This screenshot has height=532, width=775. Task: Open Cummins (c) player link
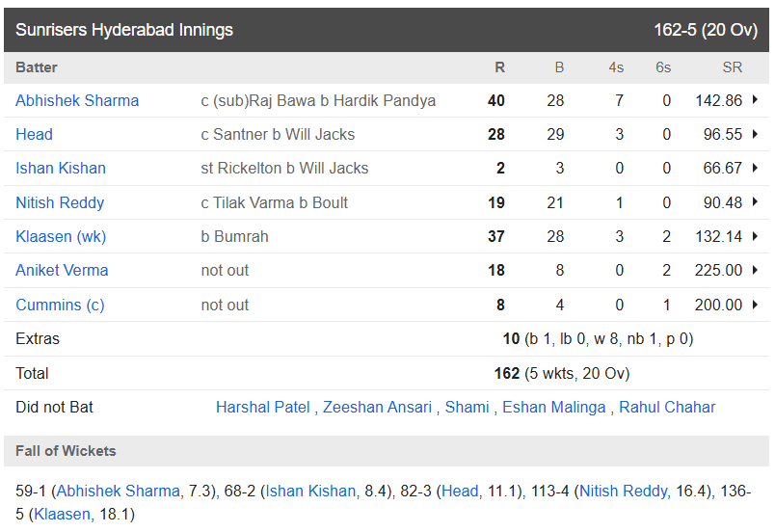click(60, 306)
